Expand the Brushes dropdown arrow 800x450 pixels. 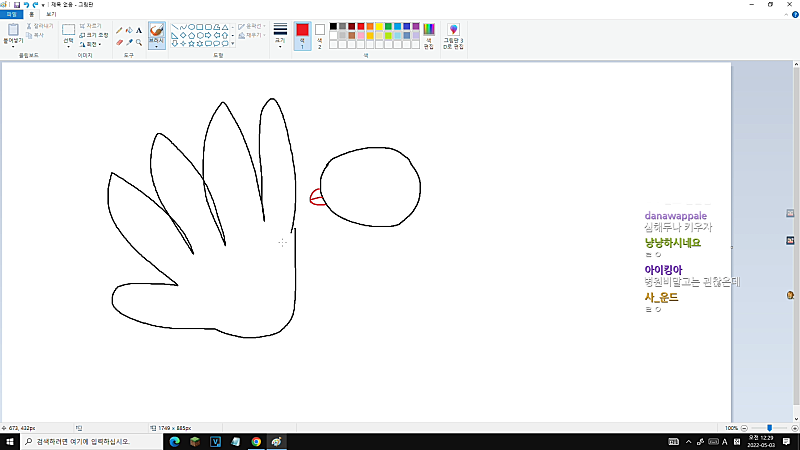tap(157, 46)
